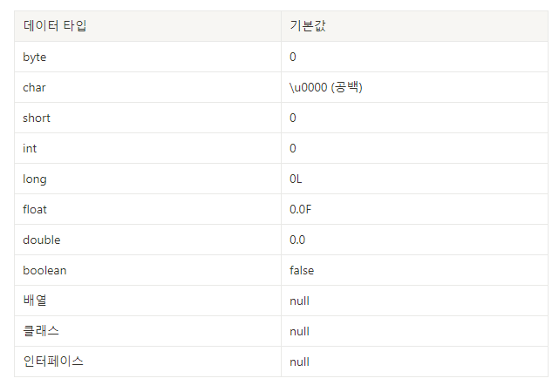Select the 'long' data type cell

[x=147, y=179]
